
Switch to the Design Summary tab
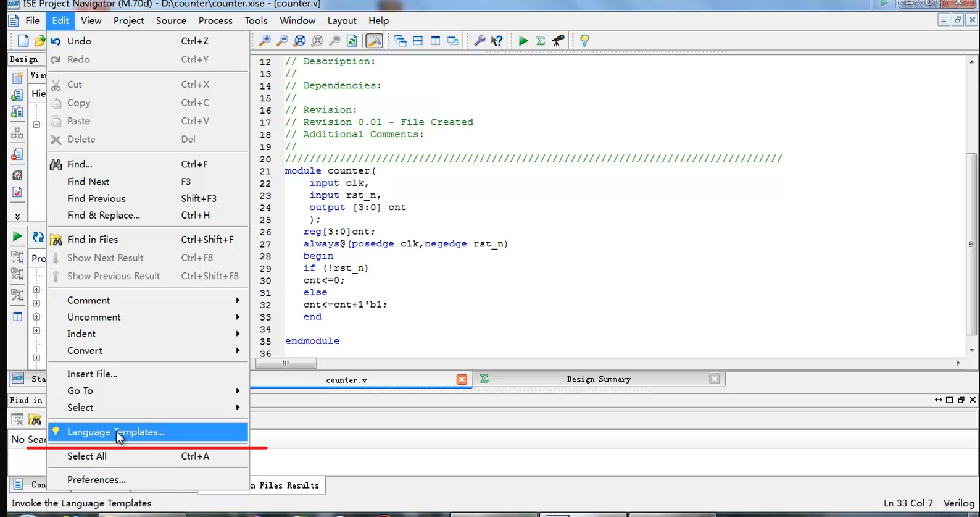[x=599, y=379]
